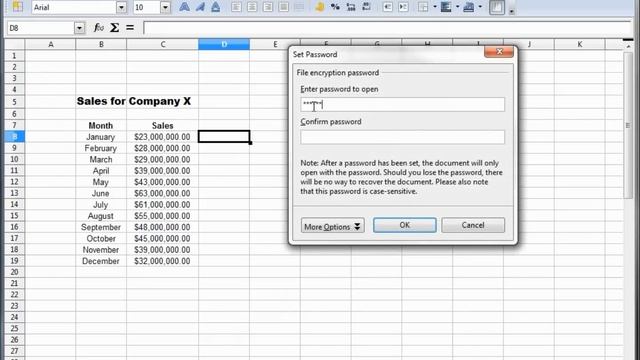The width and height of the screenshot is (640, 360).
Task: Click the 'Month' header cell
Action: (101, 125)
